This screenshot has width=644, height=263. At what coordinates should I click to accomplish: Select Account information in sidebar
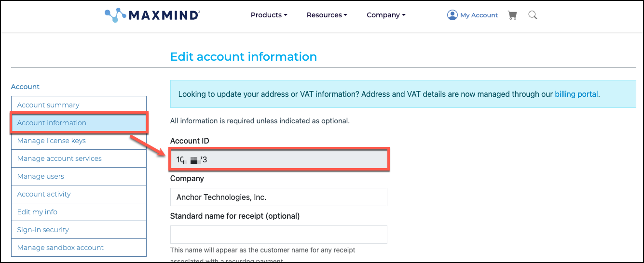[52, 123]
